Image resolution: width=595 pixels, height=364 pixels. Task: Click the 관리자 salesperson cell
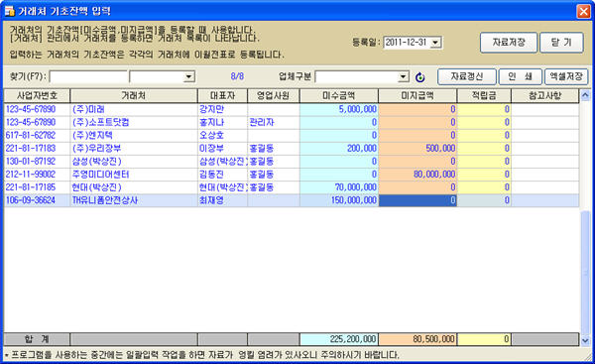coord(274,123)
